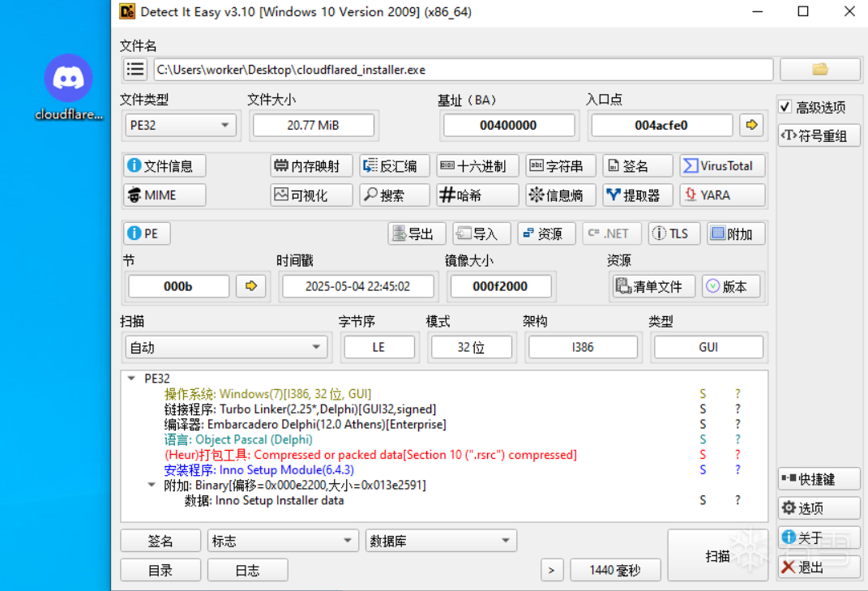Open the file list icon beside the path
868x591 pixels.
(x=135, y=69)
